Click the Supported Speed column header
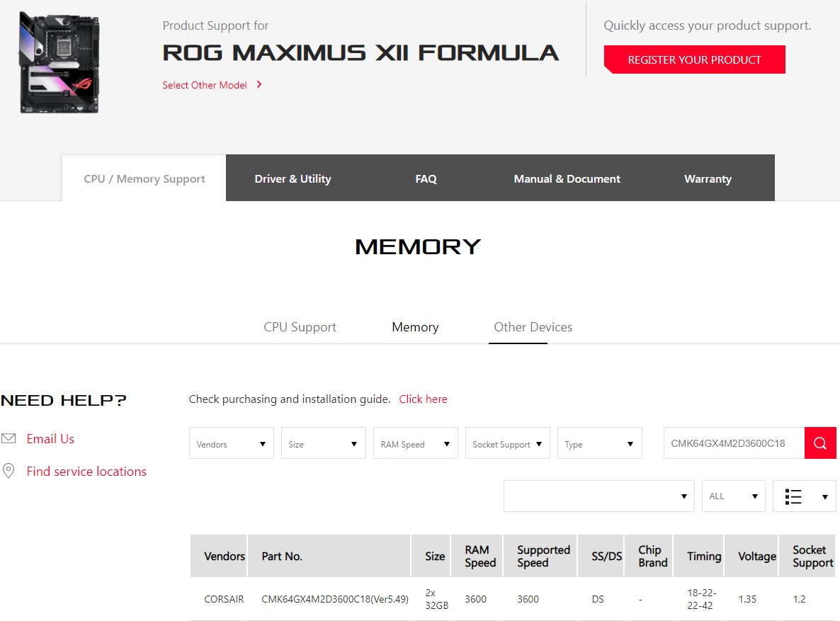840x621 pixels. 540,556
